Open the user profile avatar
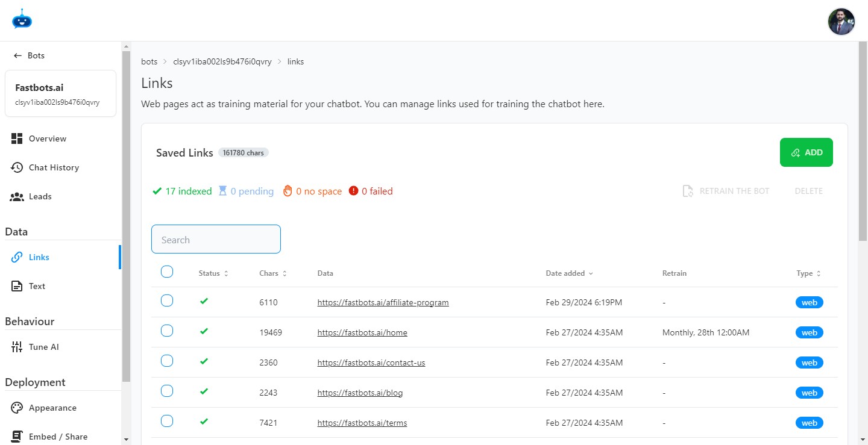This screenshot has width=868, height=445. tap(841, 22)
